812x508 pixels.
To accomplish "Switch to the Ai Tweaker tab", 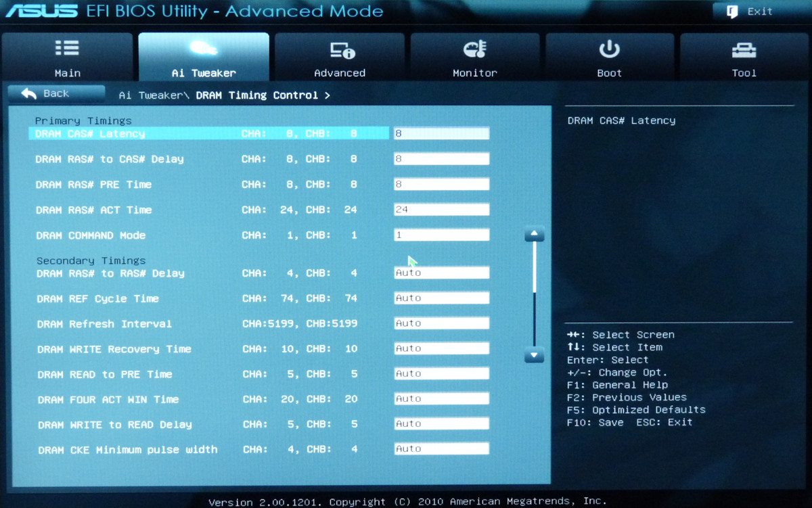I will point(204,57).
